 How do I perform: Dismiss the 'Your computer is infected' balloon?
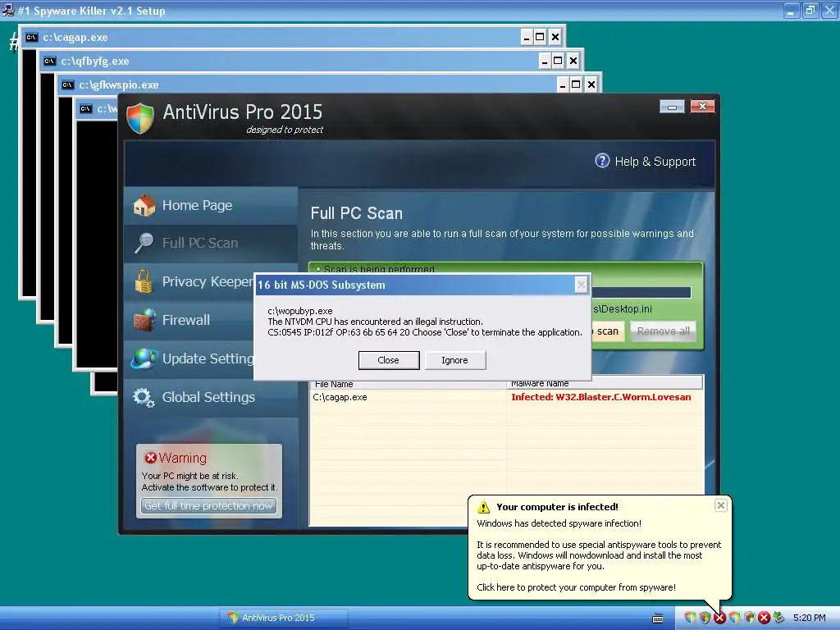coord(721,505)
